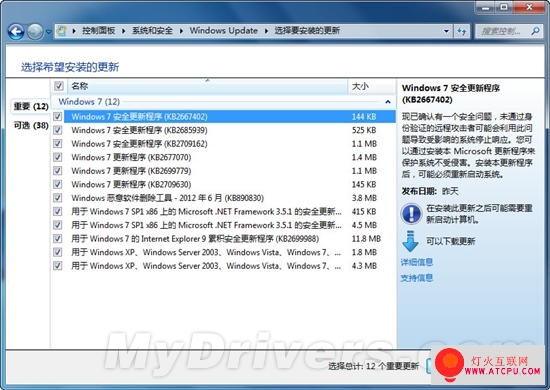Click the Windows 7 (12) group label
This screenshot has width=550, height=390.
click(89, 102)
